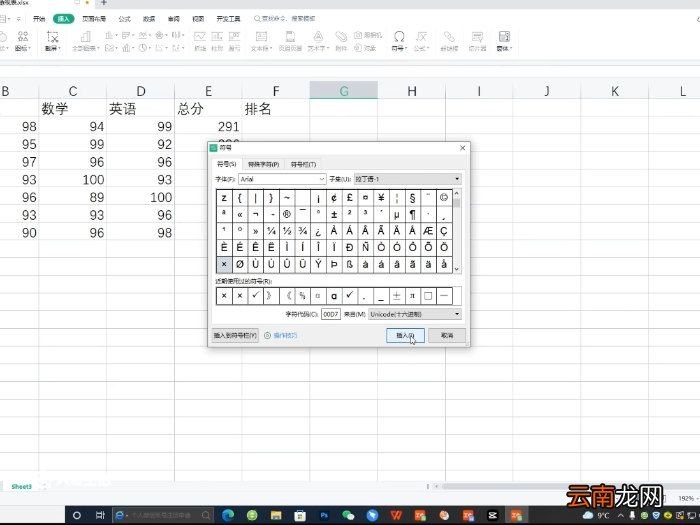Viewport: 700px width, 525px height.
Task: Open the 特殊字符(P) dialog tab
Action: (x=263, y=164)
